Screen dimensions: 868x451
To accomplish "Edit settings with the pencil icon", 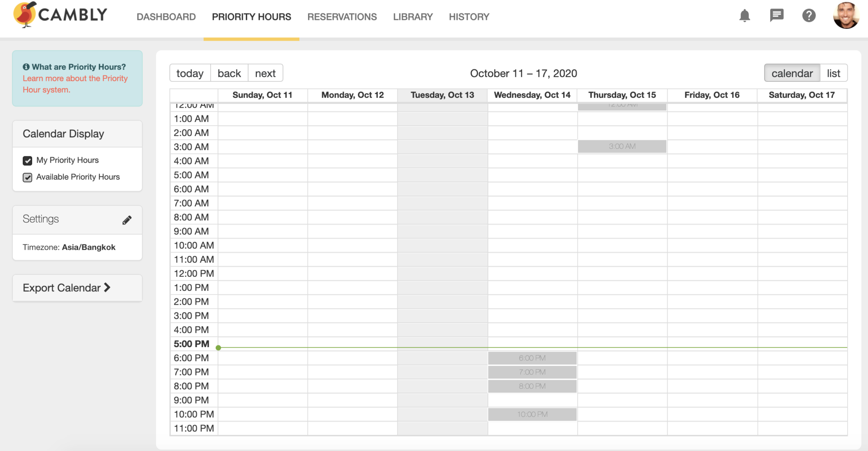I will [127, 220].
